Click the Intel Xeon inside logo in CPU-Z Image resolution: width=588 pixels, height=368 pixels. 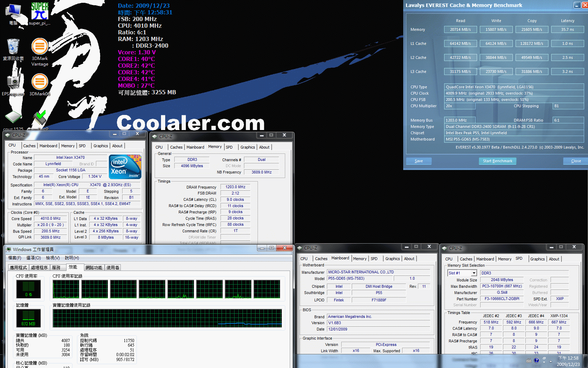point(125,166)
